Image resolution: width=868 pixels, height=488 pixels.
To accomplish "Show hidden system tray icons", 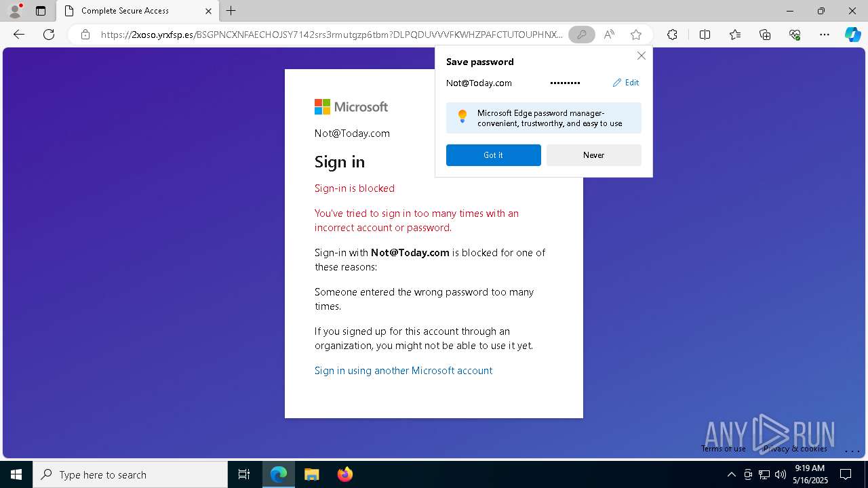I will point(731,474).
